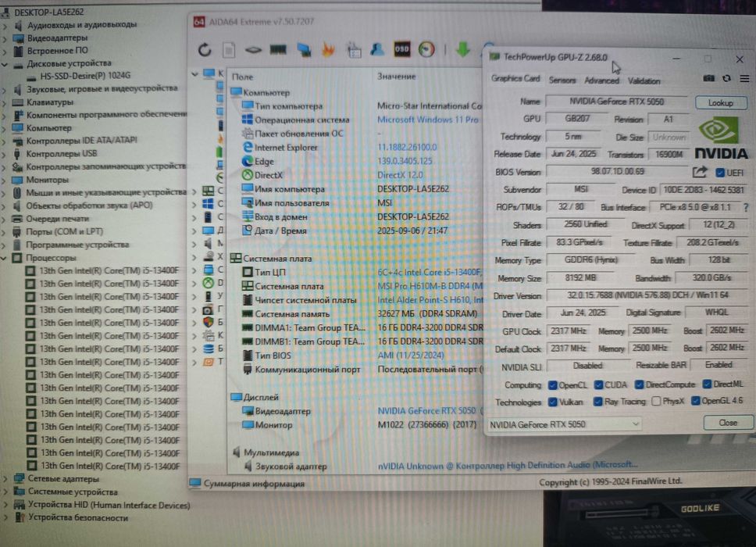Expand the Контроллеры USB node
The height and width of the screenshot is (547, 756).
[x=5, y=154]
